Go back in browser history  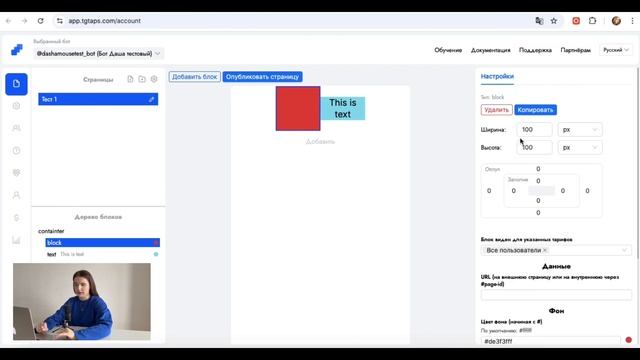[x=9, y=21]
